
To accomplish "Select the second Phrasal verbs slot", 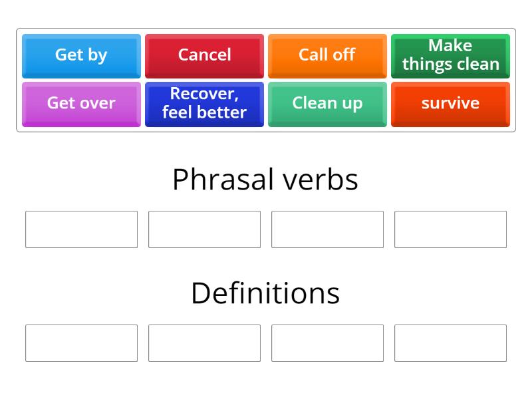I will tap(204, 229).
